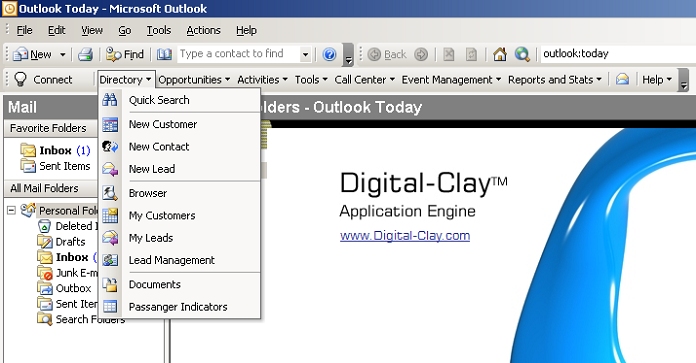This screenshot has width=696, height=363.
Task: Open the Activities dropdown
Action: tap(262, 79)
